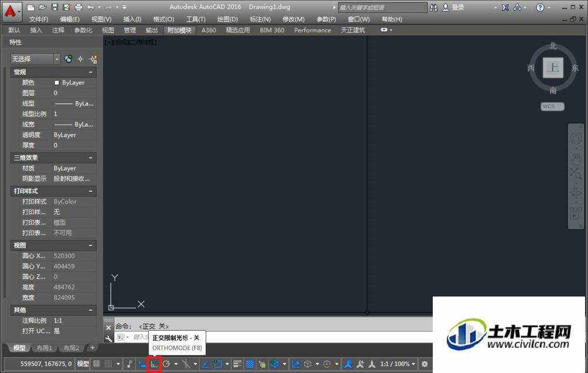Open the polar tracking angle dropdown arrow
Viewport: 588px width, 373px height.
pyautogui.click(x=175, y=364)
